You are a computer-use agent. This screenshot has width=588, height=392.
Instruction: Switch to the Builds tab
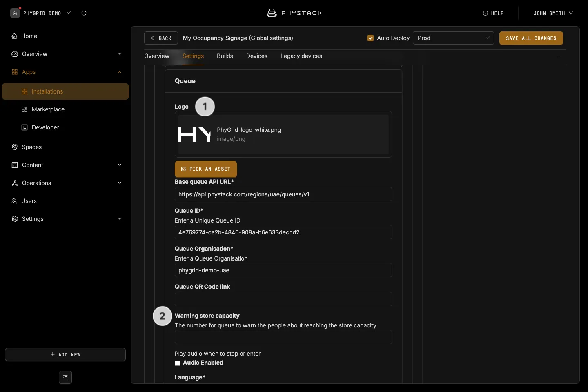[x=225, y=56]
